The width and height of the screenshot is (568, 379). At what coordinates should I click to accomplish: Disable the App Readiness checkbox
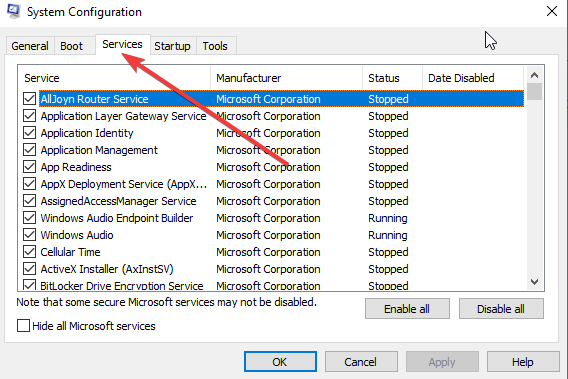29,167
